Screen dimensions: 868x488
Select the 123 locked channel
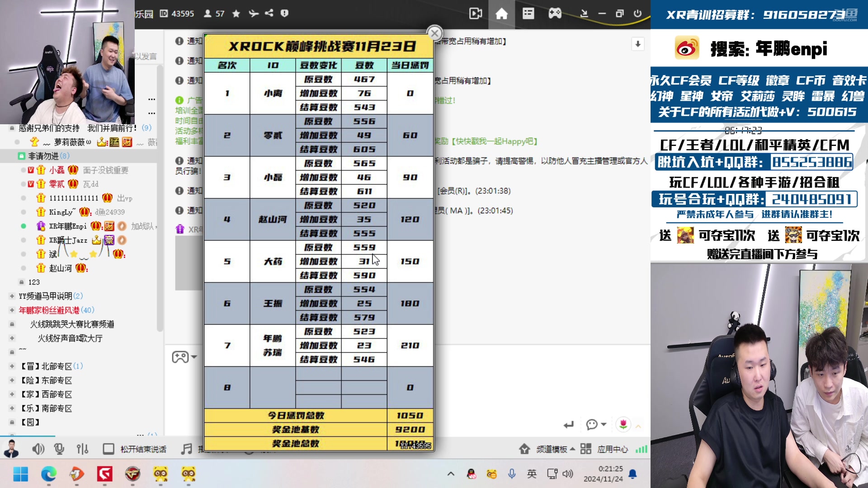(x=34, y=282)
